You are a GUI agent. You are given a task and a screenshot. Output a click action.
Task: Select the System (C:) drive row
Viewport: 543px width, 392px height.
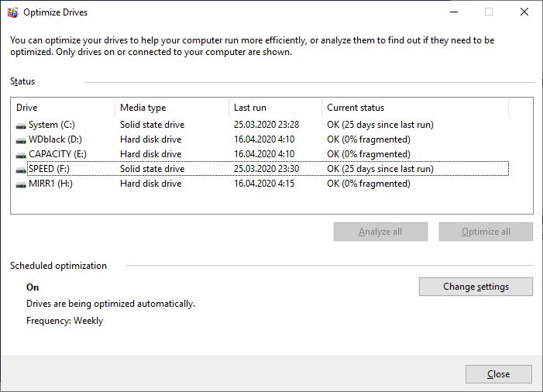tap(262, 125)
